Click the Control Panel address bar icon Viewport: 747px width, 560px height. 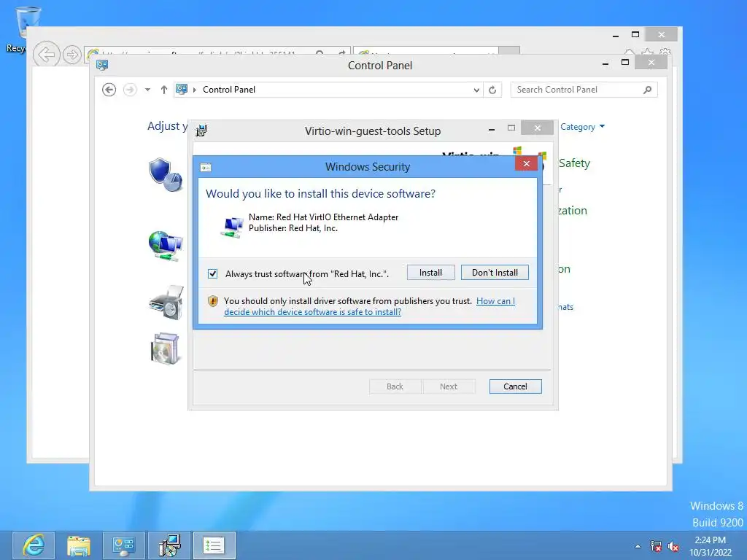(182, 89)
